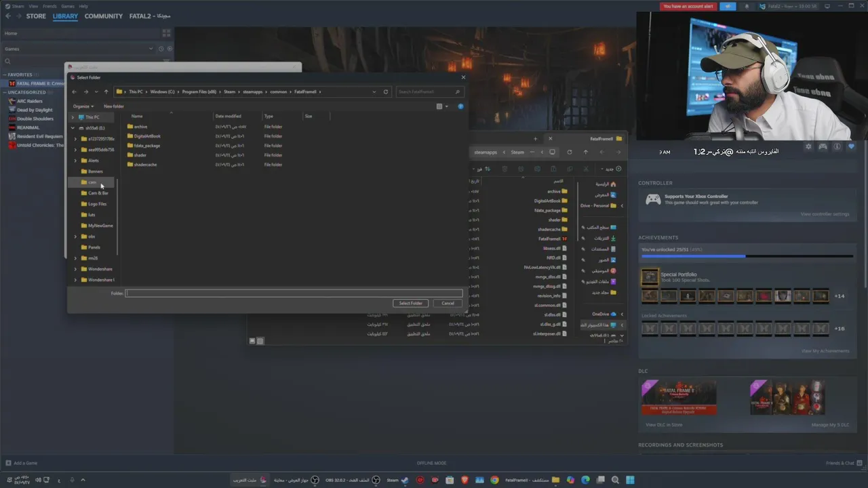Collapse the sh55a6 (E:) drive node

tap(73, 128)
